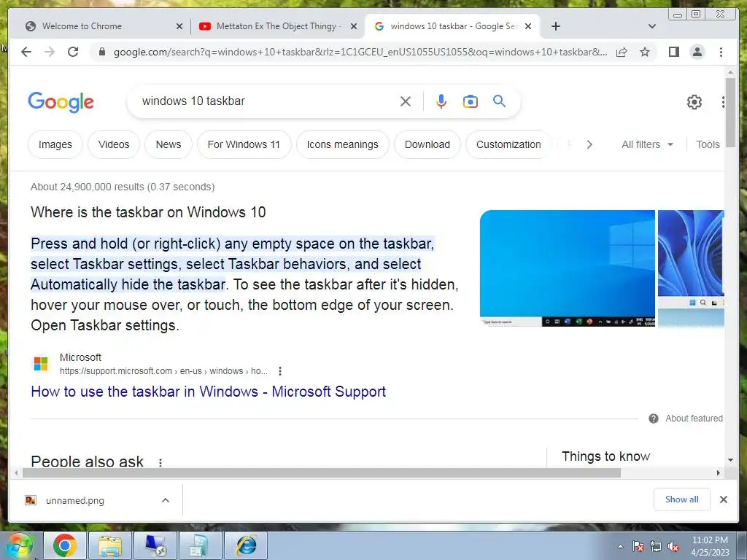Switch to the Mettaton Ex YouTube tab
This screenshot has height=560, width=747.
pos(278,26)
